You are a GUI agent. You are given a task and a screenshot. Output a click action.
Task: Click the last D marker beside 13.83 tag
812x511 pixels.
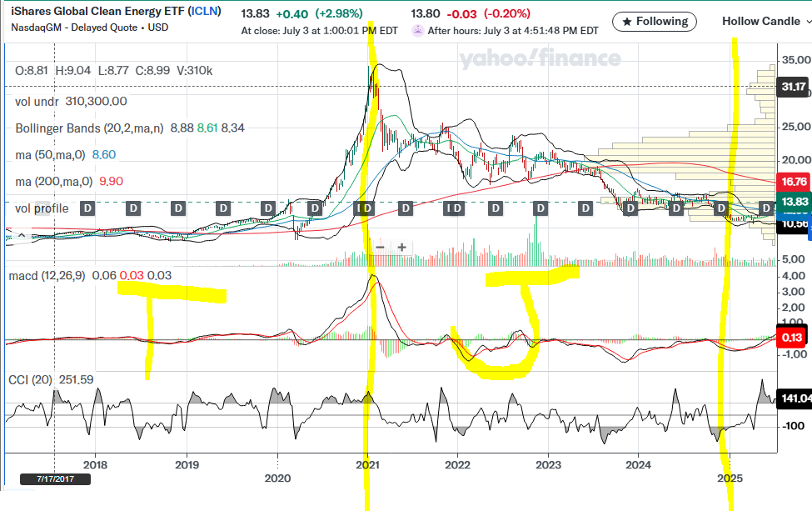point(766,208)
